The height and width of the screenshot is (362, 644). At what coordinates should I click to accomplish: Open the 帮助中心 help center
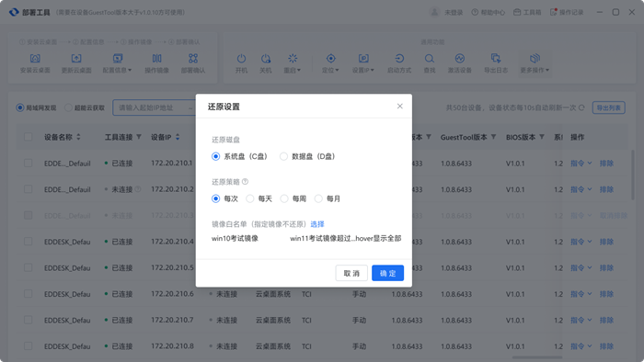(x=488, y=12)
